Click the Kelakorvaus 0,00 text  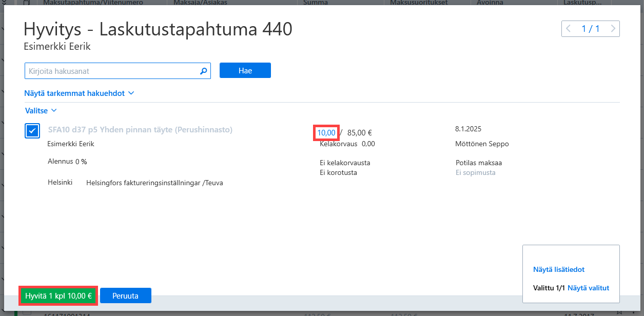[x=347, y=144]
